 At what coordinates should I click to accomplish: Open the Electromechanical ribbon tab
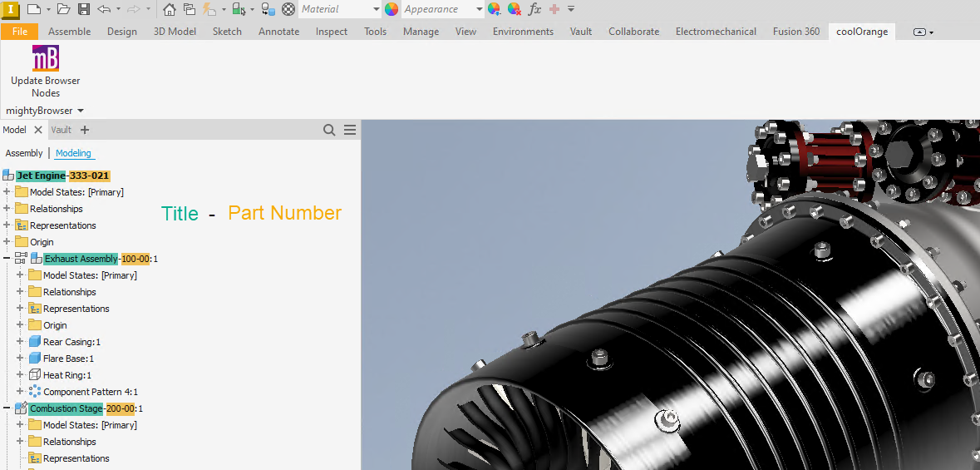coord(716,32)
